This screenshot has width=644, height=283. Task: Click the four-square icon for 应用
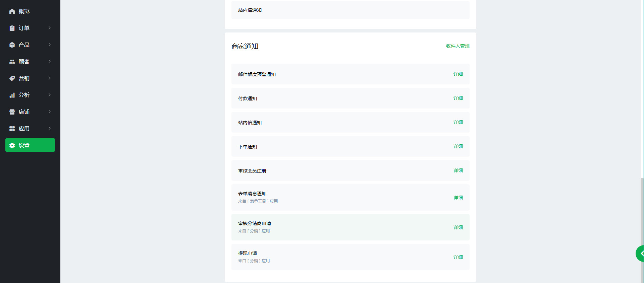[x=12, y=129]
